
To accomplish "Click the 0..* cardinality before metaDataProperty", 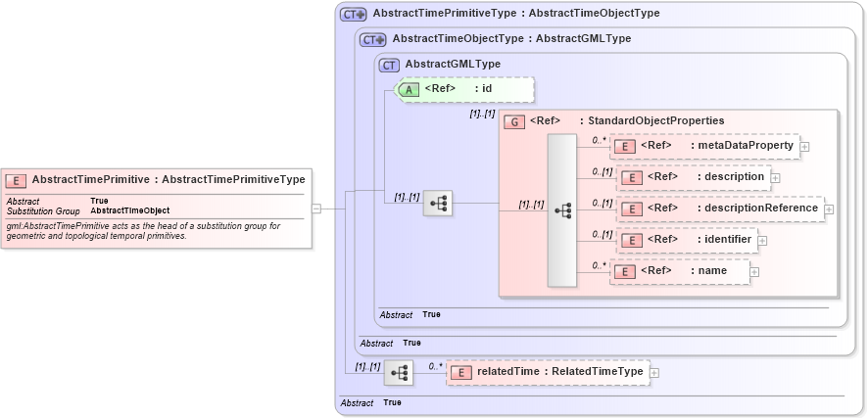I will [599, 140].
